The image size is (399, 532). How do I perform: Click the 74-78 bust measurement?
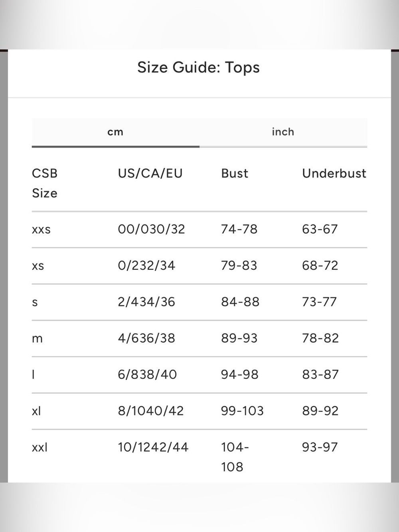click(239, 229)
